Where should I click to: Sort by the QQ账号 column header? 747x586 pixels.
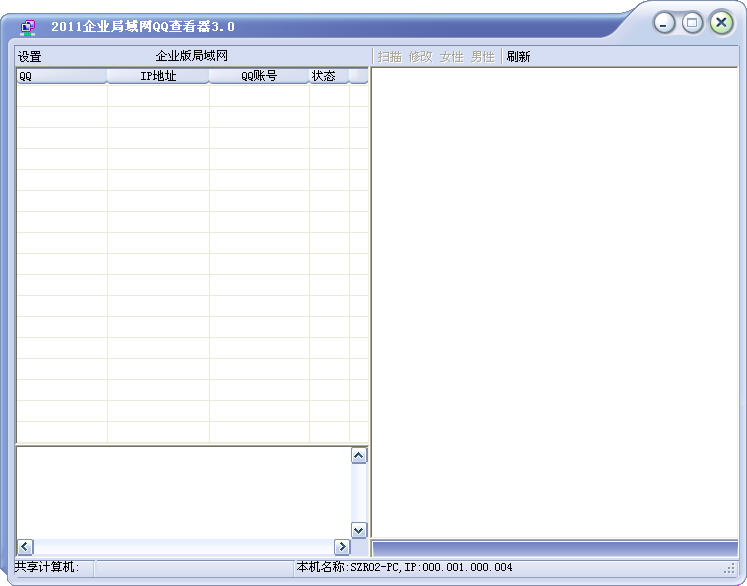tap(259, 76)
